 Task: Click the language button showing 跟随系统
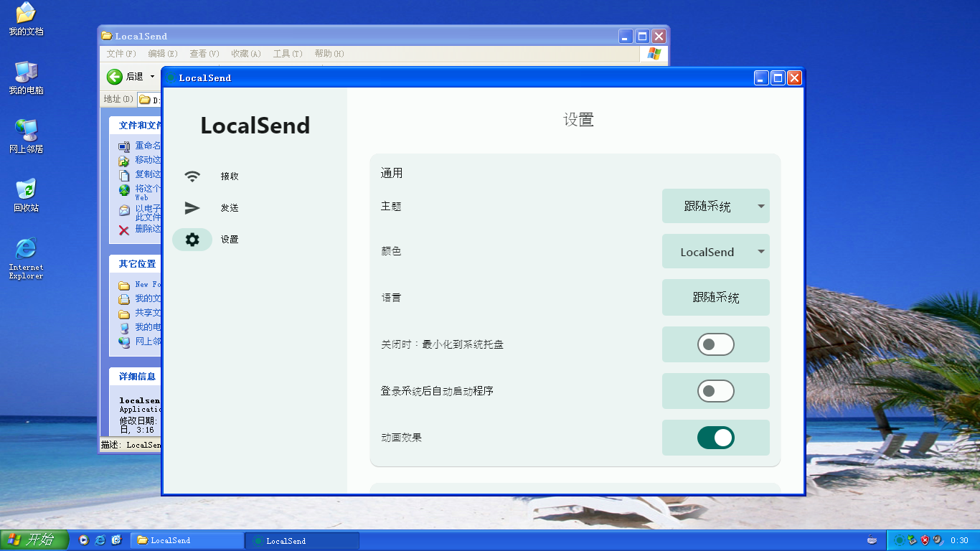715,298
